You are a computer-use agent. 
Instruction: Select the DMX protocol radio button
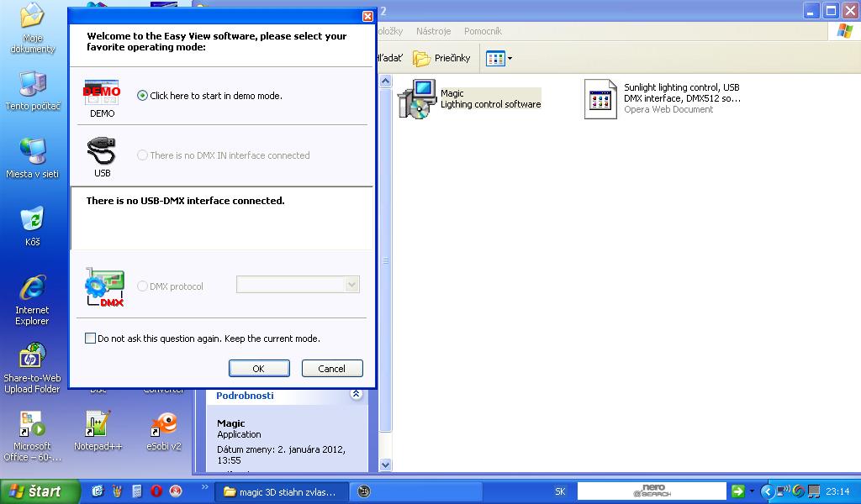pyautogui.click(x=142, y=286)
